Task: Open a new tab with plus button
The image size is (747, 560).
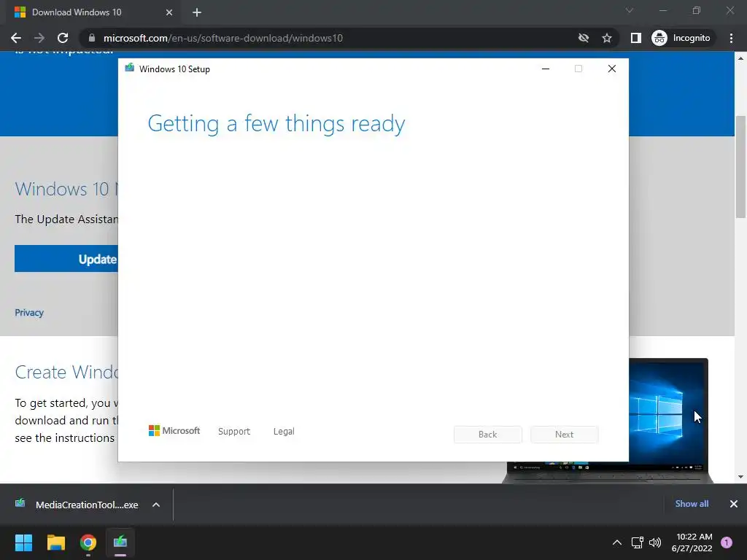Action: click(x=197, y=12)
